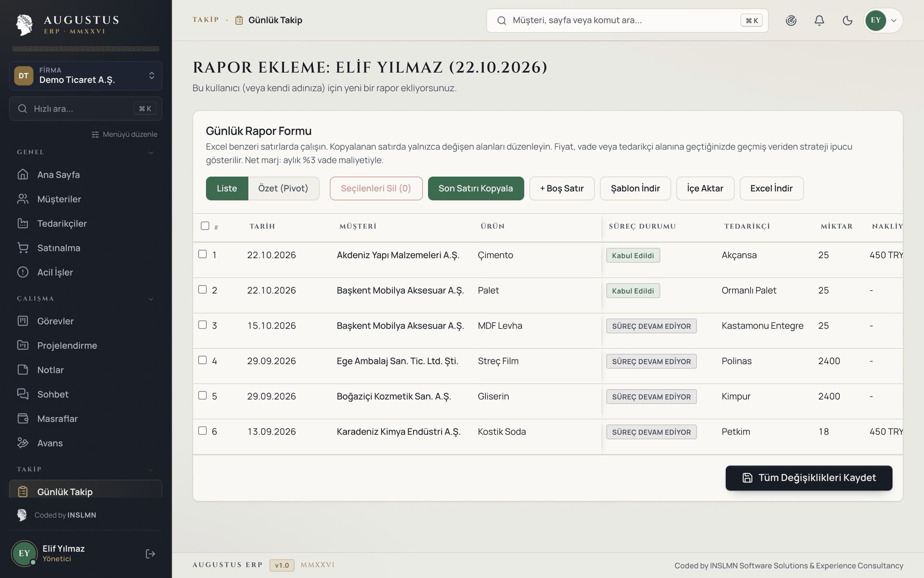Image resolution: width=924 pixels, height=578 pixels.
Task: Click Tüm Değişiklikleri Kaydet button
Action: (x=809, y=478)
